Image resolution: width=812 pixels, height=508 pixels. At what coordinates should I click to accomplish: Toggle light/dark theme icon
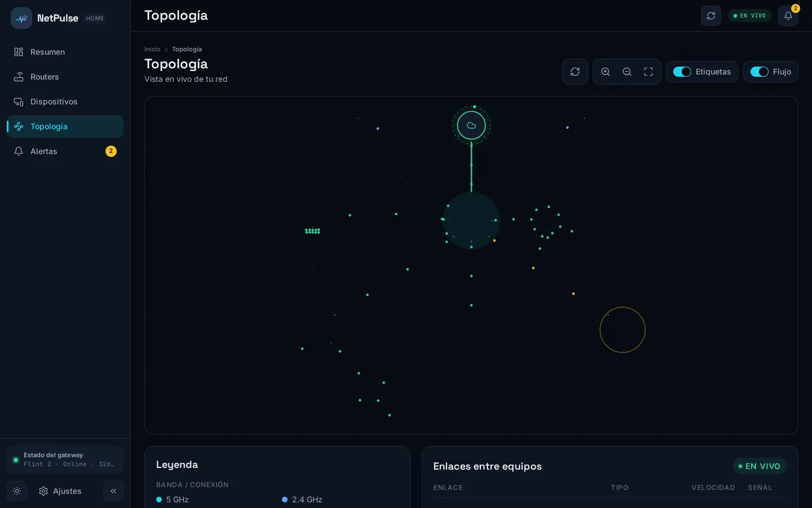click(x=17, y=491)
